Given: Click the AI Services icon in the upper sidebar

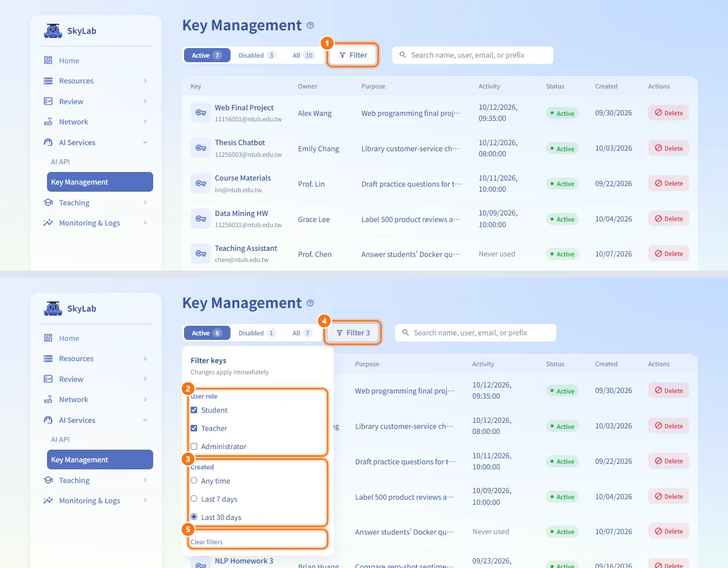Looking at the screenshot, I should point(48,143).
